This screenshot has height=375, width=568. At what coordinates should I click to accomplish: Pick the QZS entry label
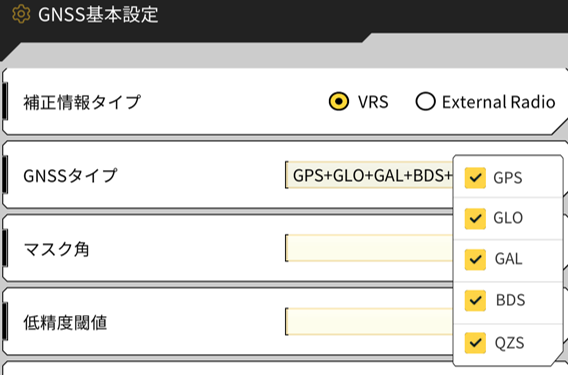pos(509,343)
